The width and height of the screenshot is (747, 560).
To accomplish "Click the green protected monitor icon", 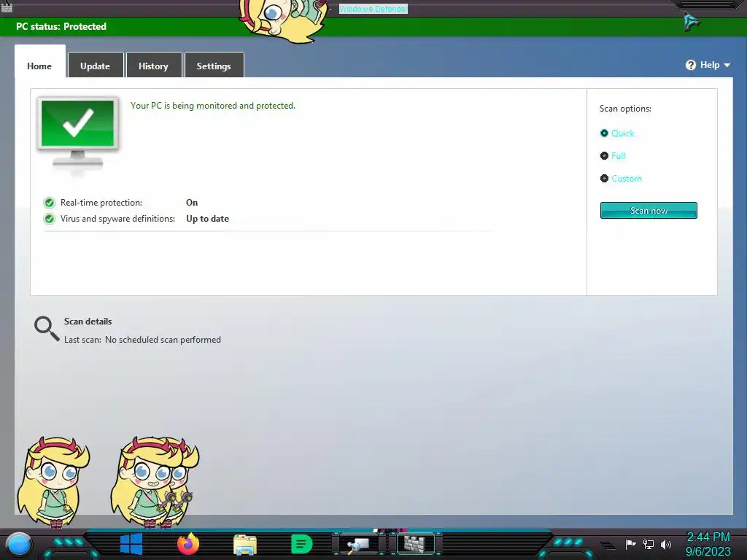I will coord(77,131).
